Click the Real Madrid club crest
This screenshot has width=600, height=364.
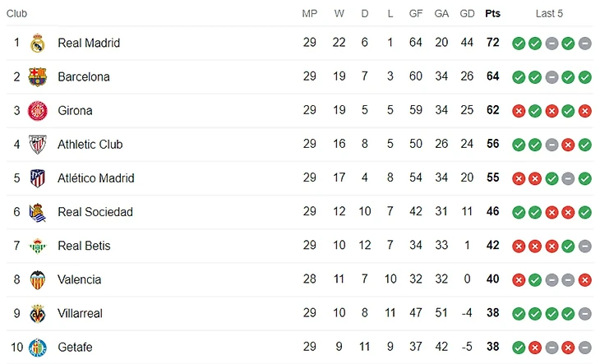[x=38, y=43]
